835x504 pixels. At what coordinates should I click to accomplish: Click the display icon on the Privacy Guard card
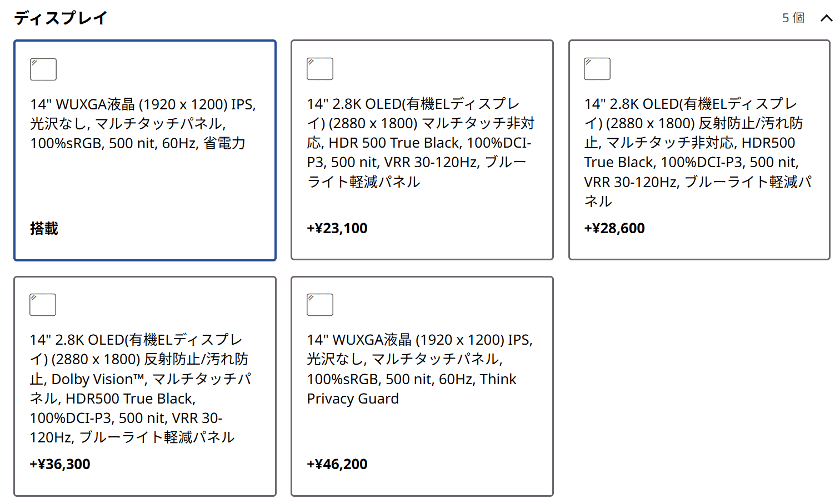[320, 305]
